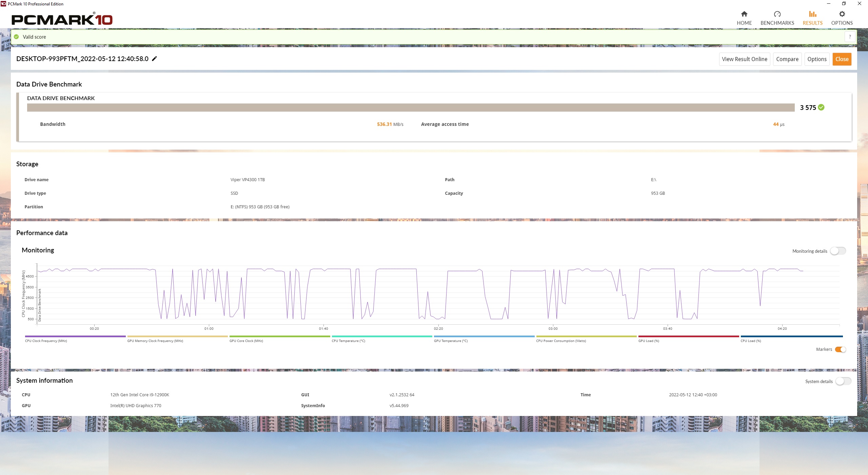The height and width of the screenshot is (475, 868).
Task: Click View Result Online button
Action: [744, 59]
